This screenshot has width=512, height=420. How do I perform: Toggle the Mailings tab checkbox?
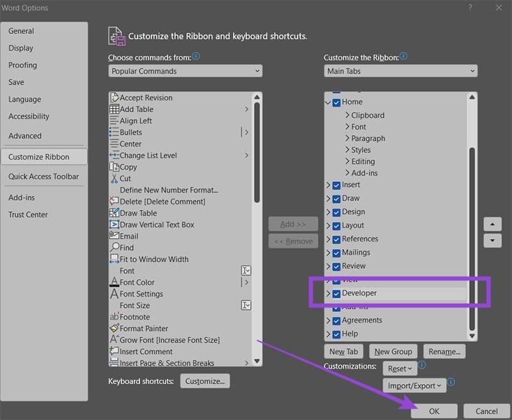tap(337, 253)
